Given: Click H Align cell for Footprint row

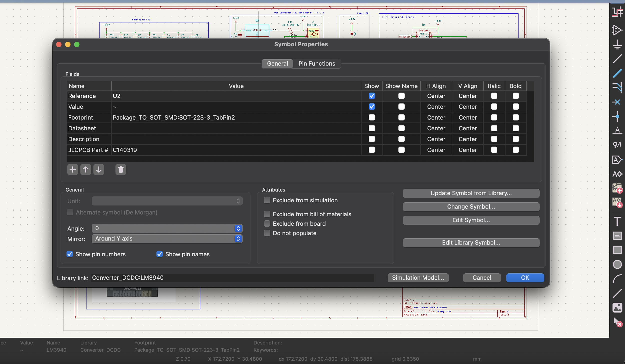Looking at the screenshot, I should (436, 117).
